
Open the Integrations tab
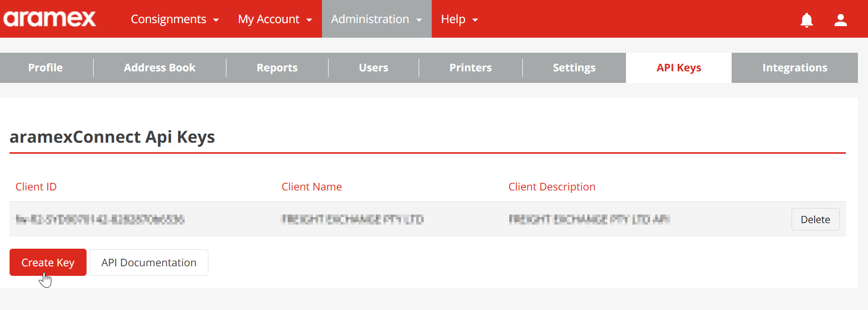795,68
